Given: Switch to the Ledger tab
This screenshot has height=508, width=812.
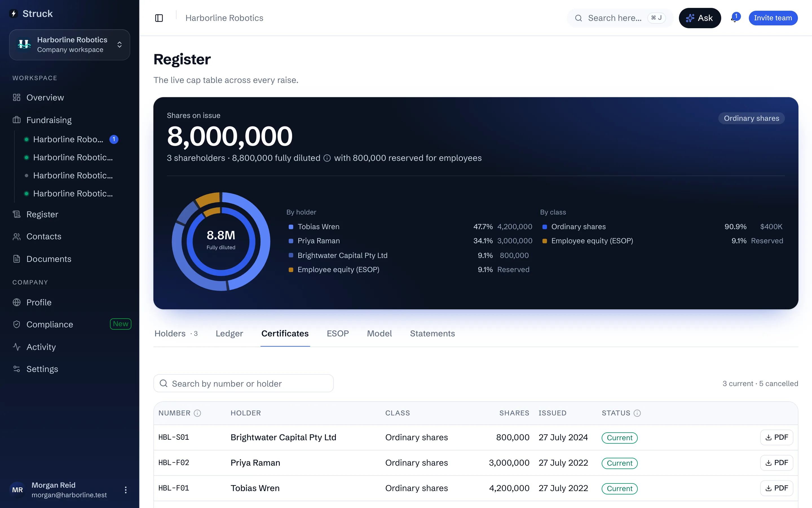Looking at the screenshot, I should (x=229, y=334).
